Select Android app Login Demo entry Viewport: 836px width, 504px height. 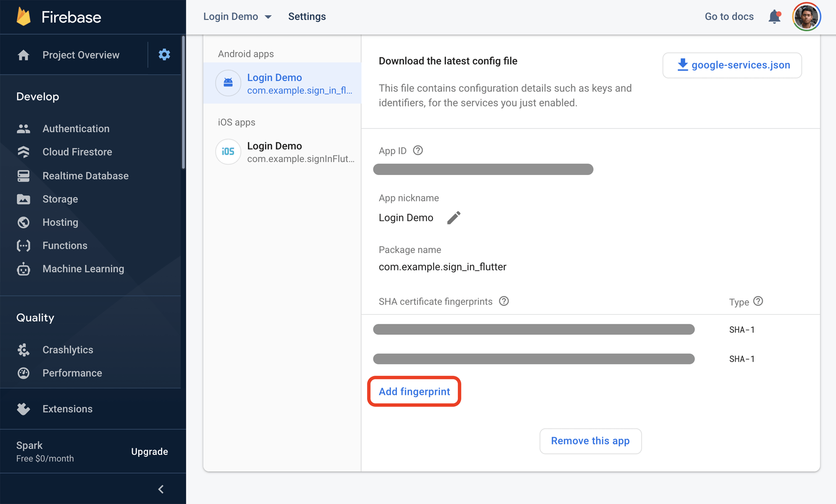282,83
